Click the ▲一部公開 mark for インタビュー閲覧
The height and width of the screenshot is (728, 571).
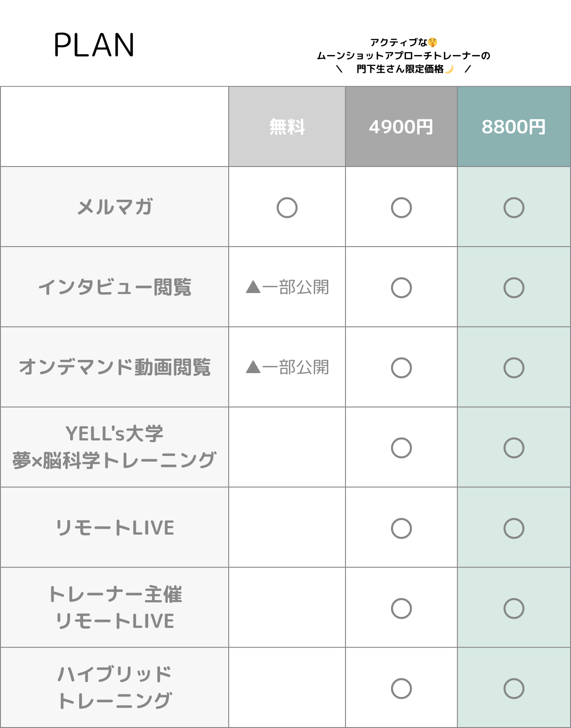(287, 288)
